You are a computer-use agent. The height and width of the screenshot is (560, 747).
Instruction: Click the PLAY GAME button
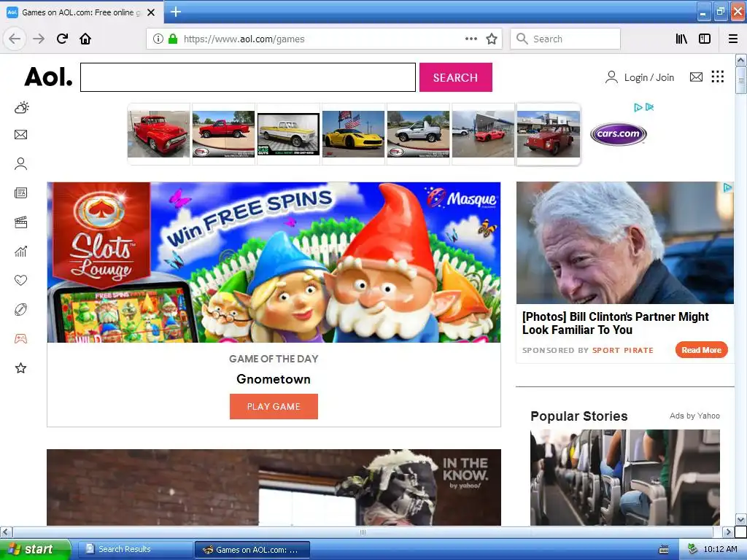(274, 406)
